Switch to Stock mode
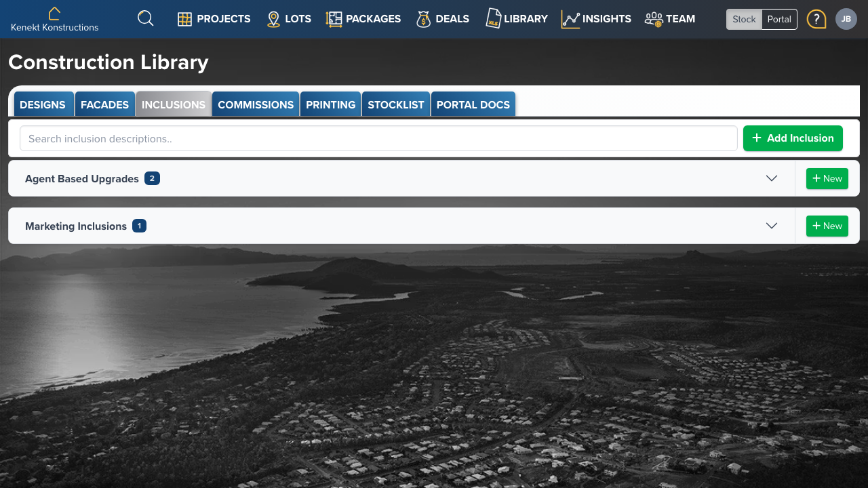 tap(744, 19)
